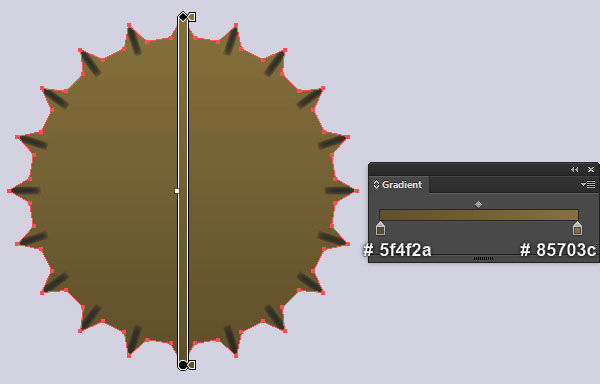Select the top color stop on annotator
Screen dimensions: 600x384
click(x=192, y=17)
